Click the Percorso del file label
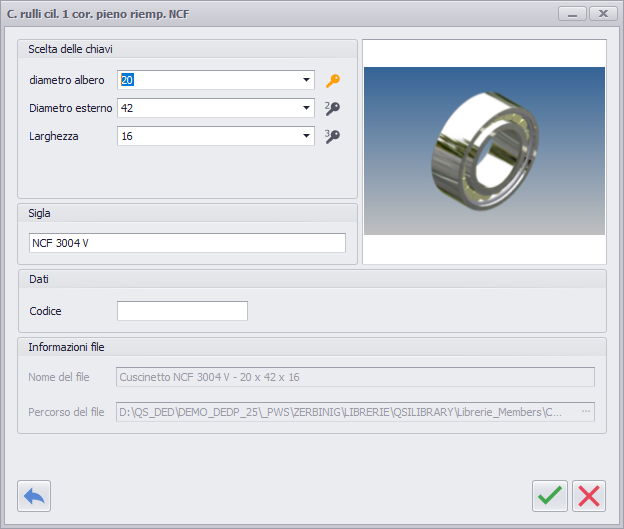This screenshot has width=624, height=529. click(66, 412)
